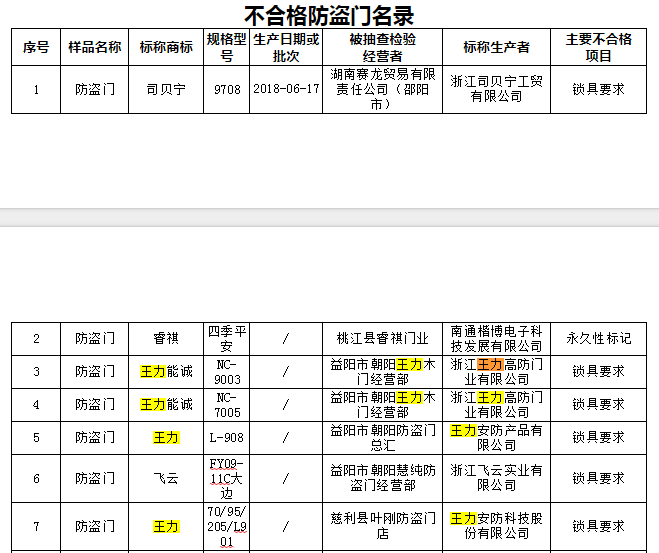Click the 慈利县叶刚防盗门店 cell

382,527
